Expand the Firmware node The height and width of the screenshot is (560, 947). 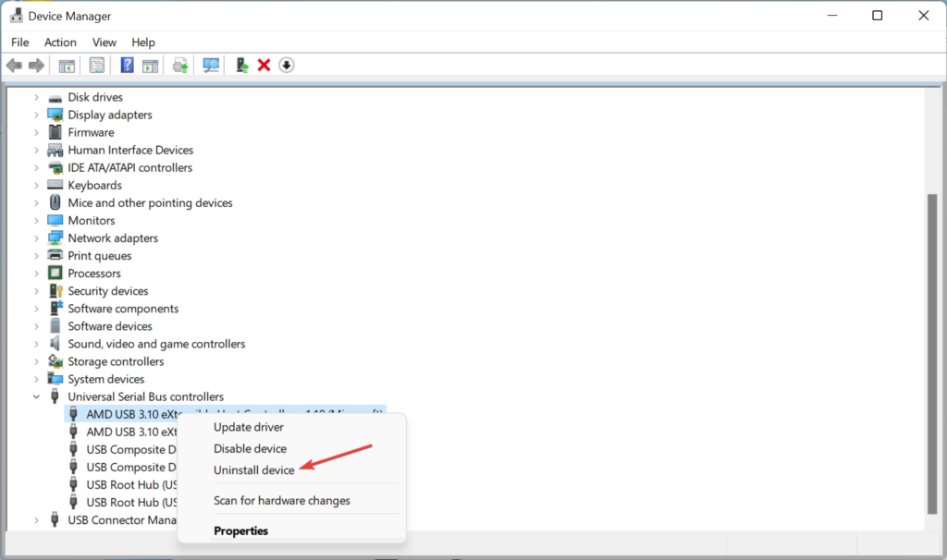click(x=36, y=132)
